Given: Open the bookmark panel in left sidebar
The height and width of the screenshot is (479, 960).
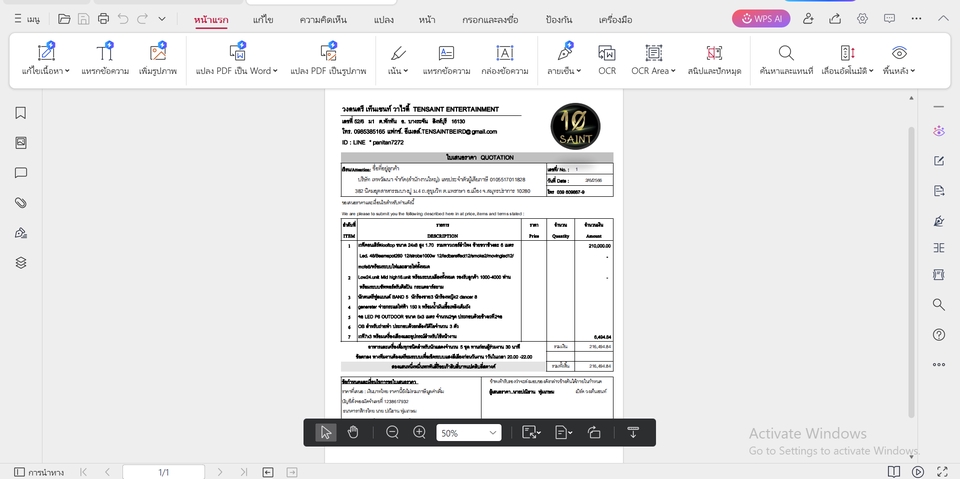Looking at the screenshot, I should (21, 113).
